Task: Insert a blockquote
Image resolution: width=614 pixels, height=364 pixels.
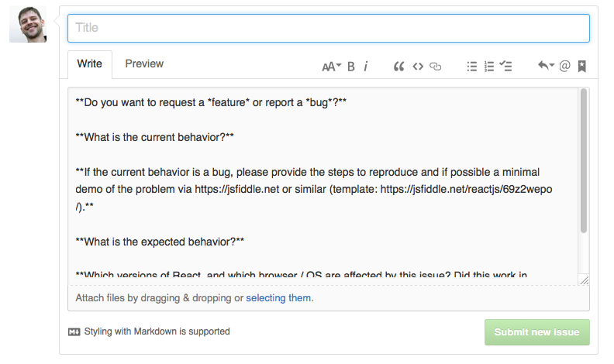Action: (399, 67)
